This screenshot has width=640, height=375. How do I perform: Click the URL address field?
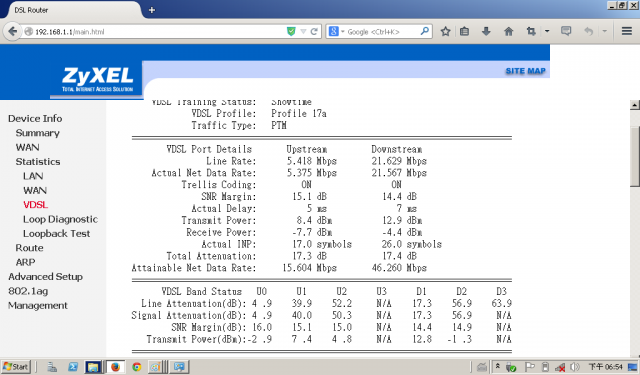154,31
